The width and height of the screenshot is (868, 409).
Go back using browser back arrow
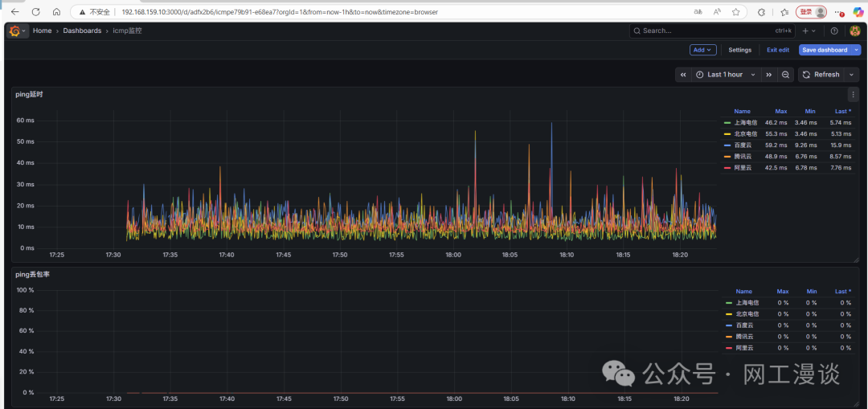tap(15, 11)
